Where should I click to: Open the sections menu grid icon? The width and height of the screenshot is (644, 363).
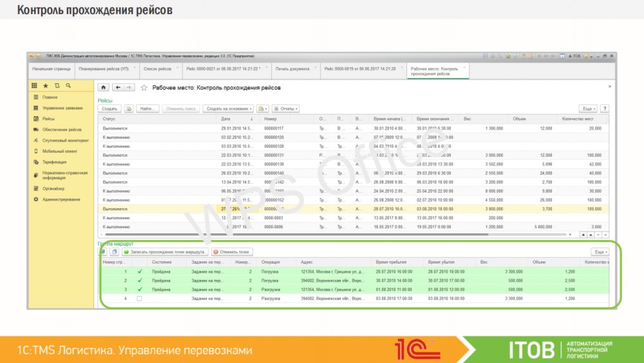(x=35, y=86)
